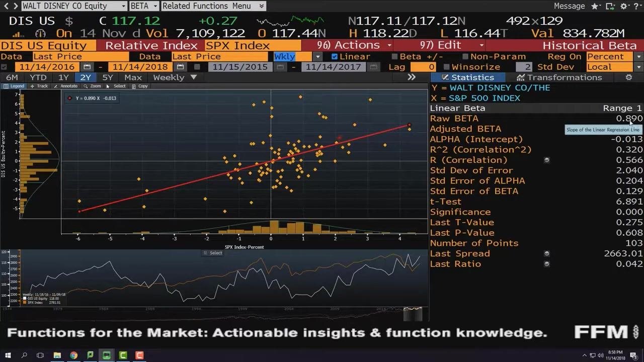Select the Annotate pencil tool
The image size is (644, 362).
point(65,86)
